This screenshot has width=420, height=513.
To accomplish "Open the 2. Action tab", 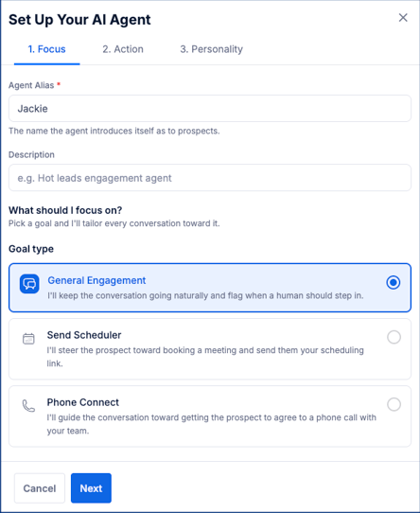I will click(123, 49).
